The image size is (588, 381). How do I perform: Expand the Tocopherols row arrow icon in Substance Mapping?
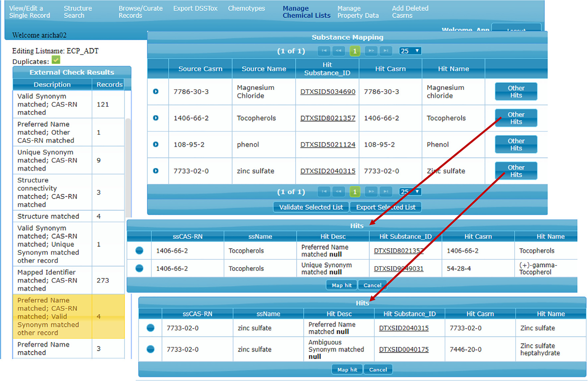[156, 118]
